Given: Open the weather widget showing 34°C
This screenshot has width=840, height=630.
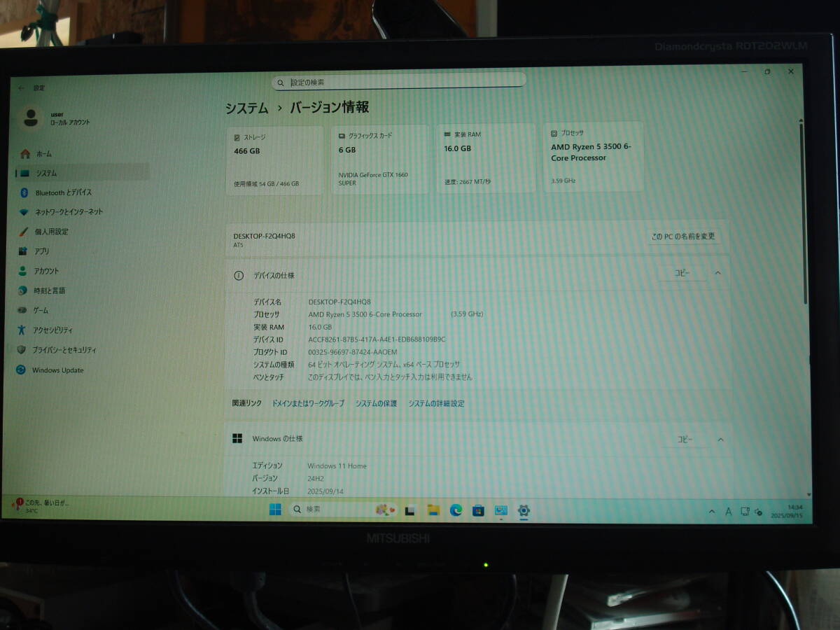Looking at the screenshot, I should (43, 506).
